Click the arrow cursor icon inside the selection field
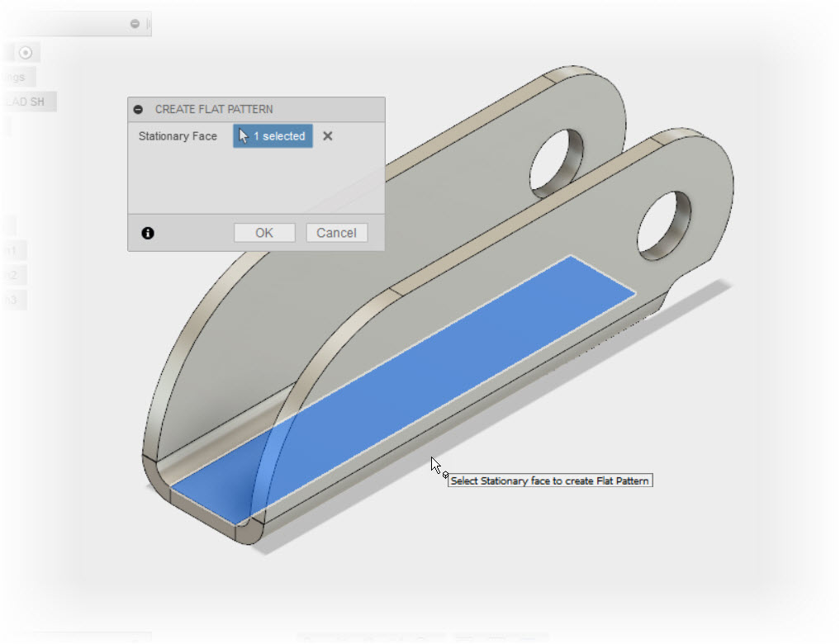The width and height of the screenshot is (840, 644). tap(243, 135)
